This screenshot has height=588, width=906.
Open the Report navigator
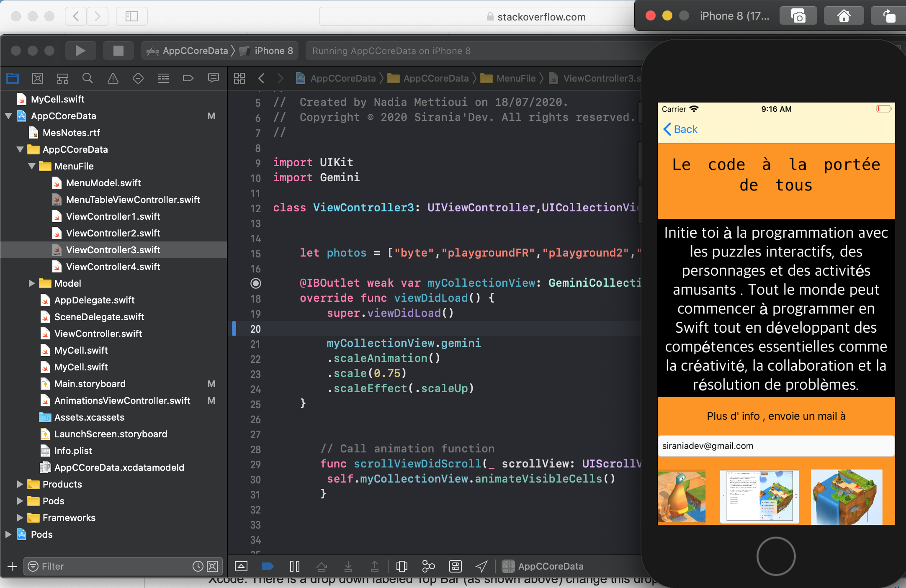coord(214,78)
